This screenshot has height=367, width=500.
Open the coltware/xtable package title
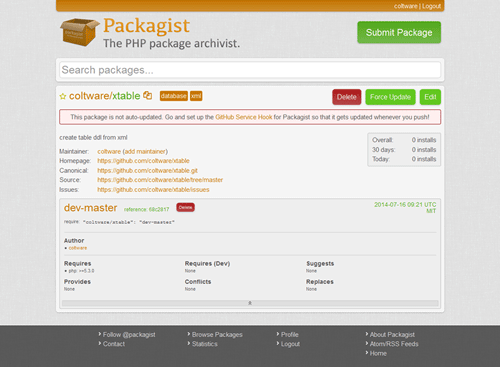pos(104,96)
